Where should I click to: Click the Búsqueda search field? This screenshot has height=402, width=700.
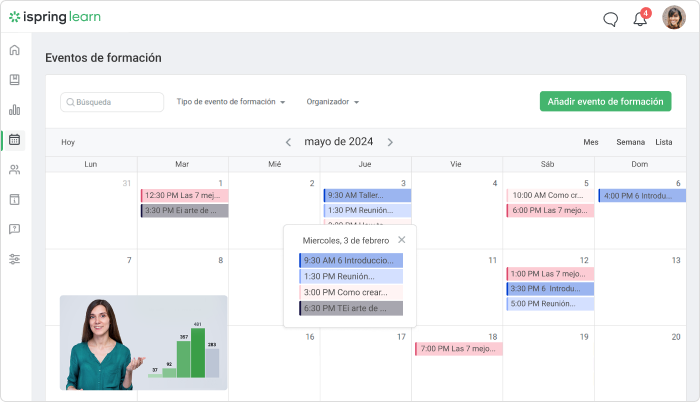(112, 102)
